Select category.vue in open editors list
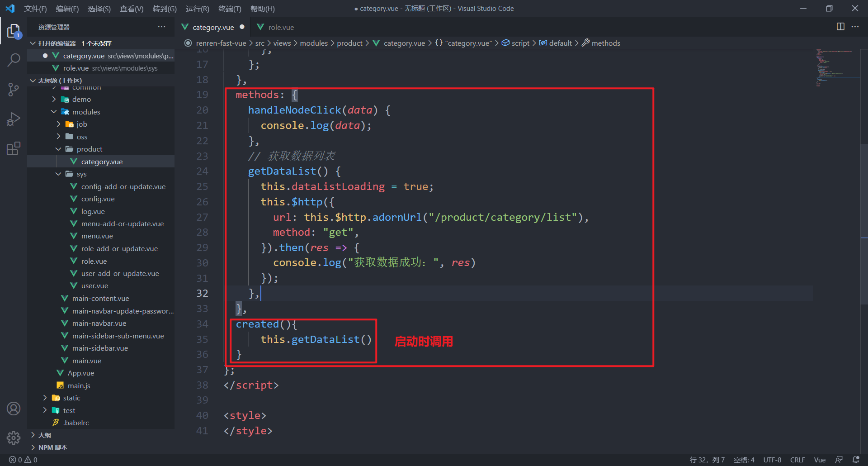868x466 pixels. point(101,56)
